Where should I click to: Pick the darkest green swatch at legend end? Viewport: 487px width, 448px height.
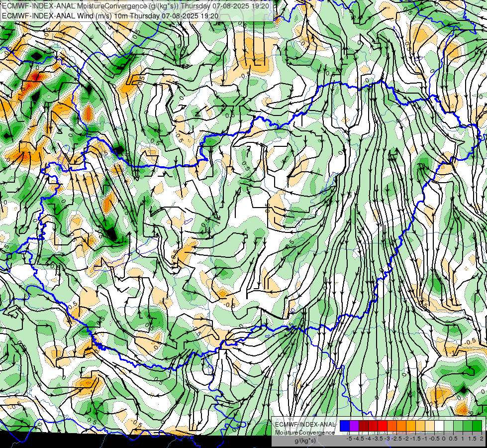point(477,426)
